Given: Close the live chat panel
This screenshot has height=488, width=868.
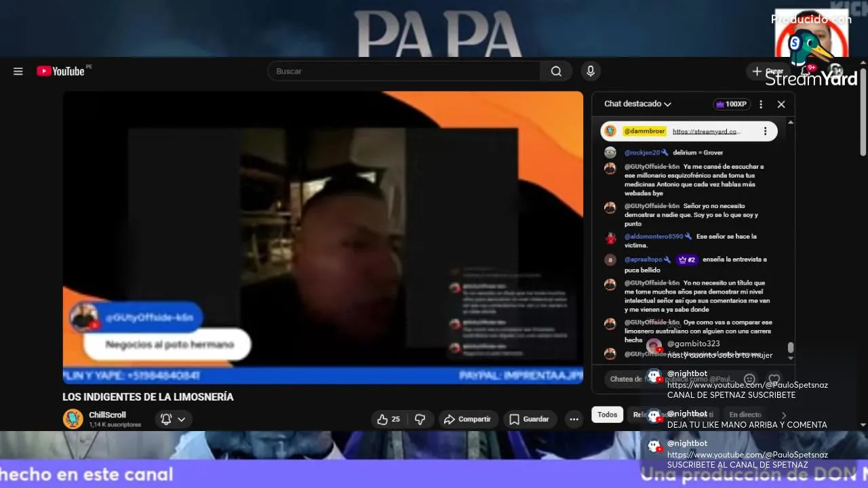Looking at the screenshot, I should click(781, 104).
